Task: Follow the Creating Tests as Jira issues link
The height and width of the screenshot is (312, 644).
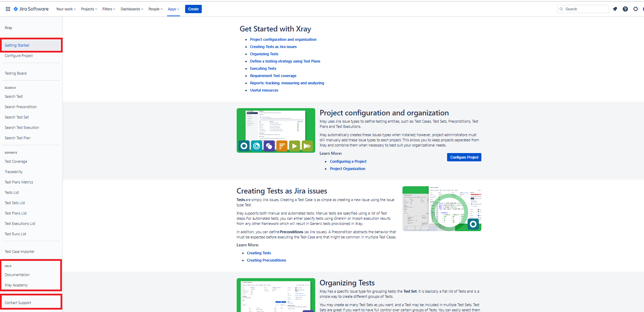Action: (273, 47)
